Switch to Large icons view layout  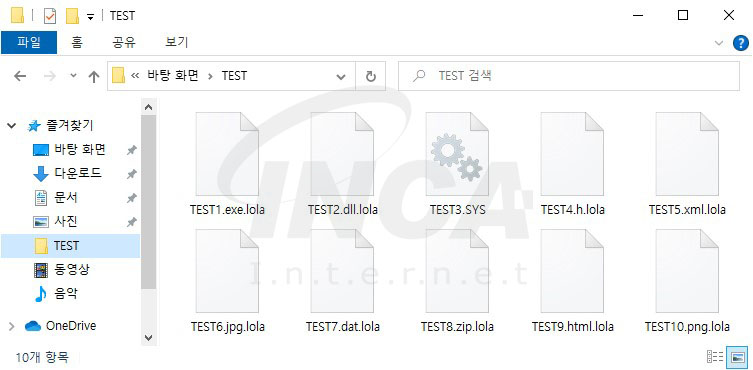[x=737, y=357]
